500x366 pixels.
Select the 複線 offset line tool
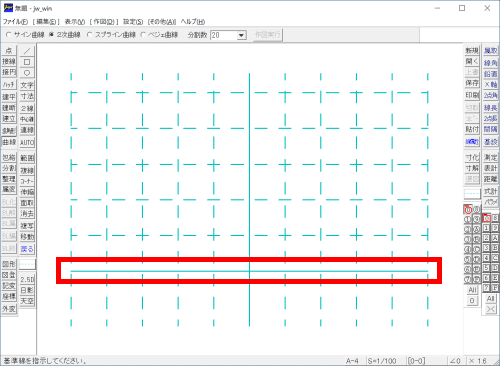(x=27, y=170)
